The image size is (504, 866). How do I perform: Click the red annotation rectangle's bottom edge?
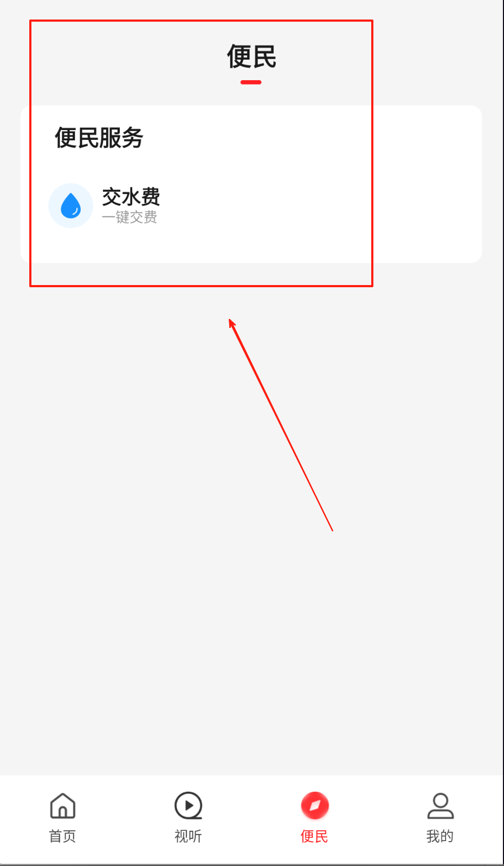coord(201,286)
